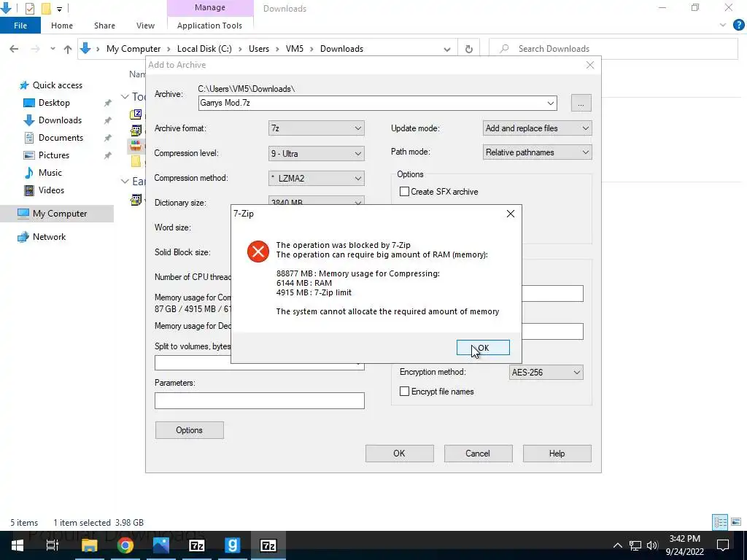Click the installer icon under Earlier group
Viewport: 747px width, 560px height.
coord(136,200)
